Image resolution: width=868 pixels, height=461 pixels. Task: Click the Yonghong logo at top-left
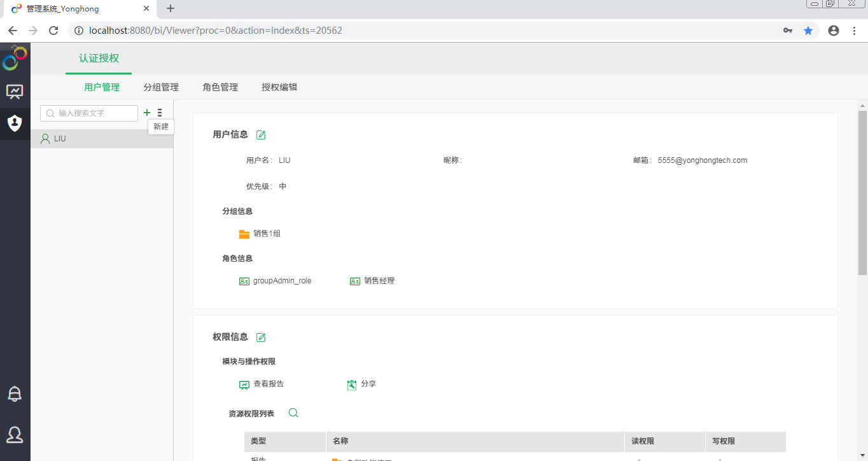click(x=15, y=59)
